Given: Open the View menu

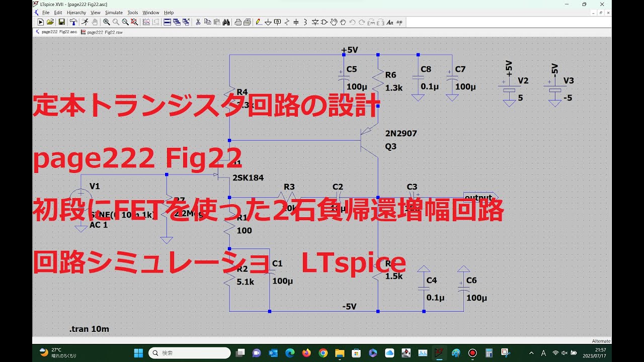Looking at the screenshot, I should click(96, 13).
